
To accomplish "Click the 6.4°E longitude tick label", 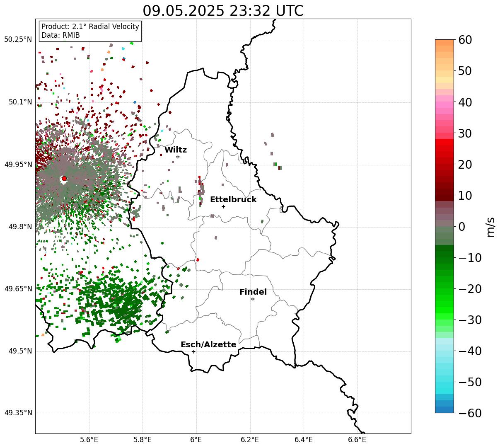I will pyautogui.click(x=304, y=440).
